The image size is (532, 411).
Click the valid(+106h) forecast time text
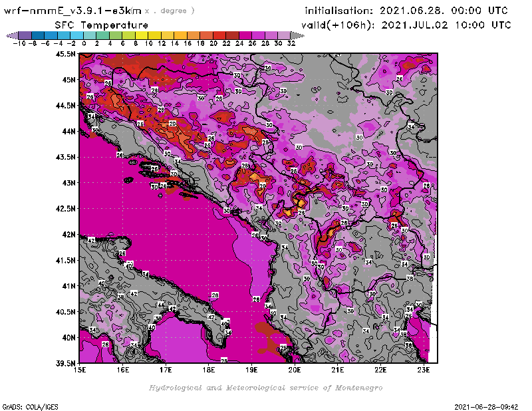pos(406,25)
